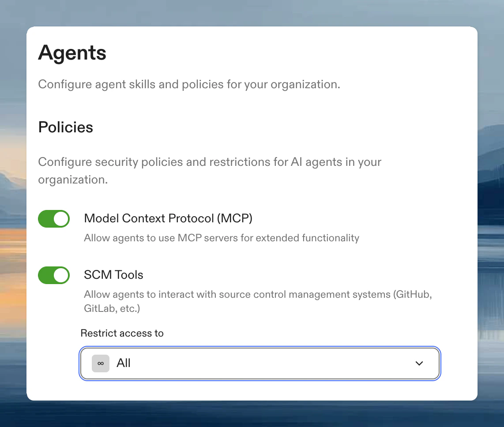
Task: Click the Agents page title
Action: coord(72,52)
